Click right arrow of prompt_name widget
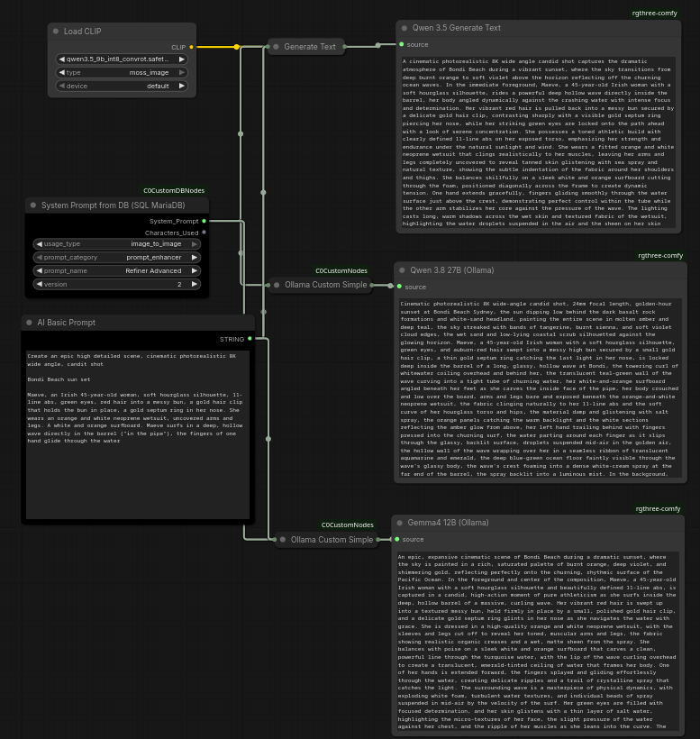This screenshot has height=739, width=700. tap(195, 270)
